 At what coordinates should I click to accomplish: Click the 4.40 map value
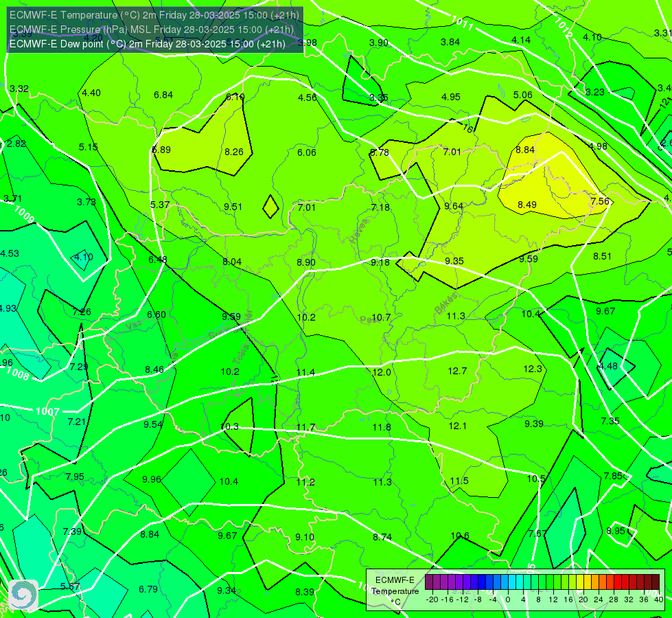(91, 93)
